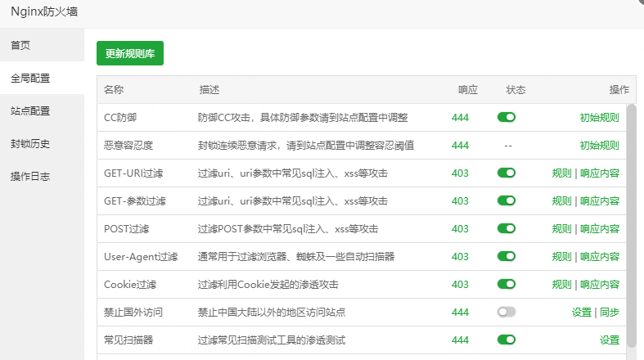
Task: Click description 防御CC攻击，具体防御参数请到站点配置中调整
Action: click(x=303, y=118)
